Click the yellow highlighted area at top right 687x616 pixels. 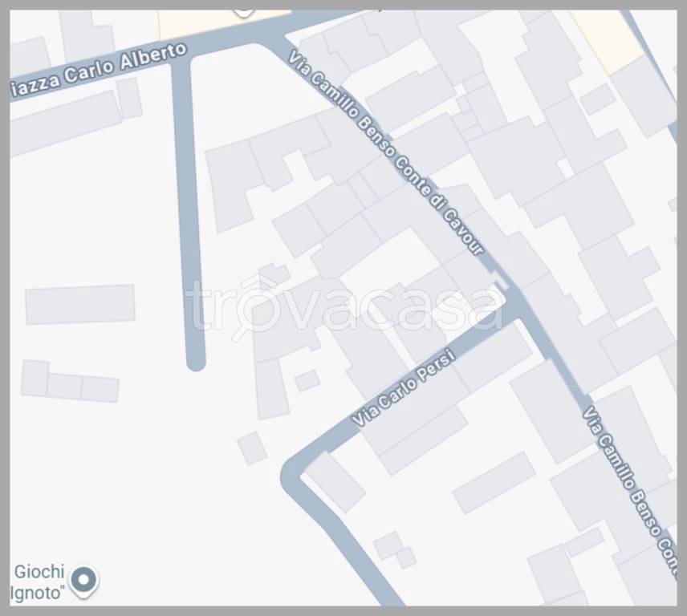607,40
